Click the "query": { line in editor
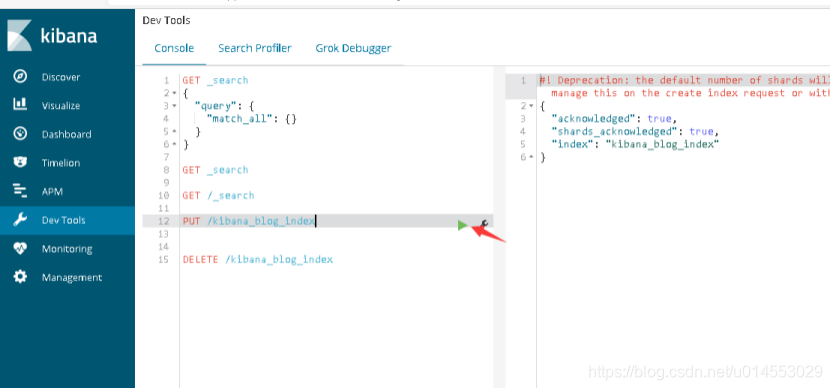The image size is (832, 390). [225, 106]
